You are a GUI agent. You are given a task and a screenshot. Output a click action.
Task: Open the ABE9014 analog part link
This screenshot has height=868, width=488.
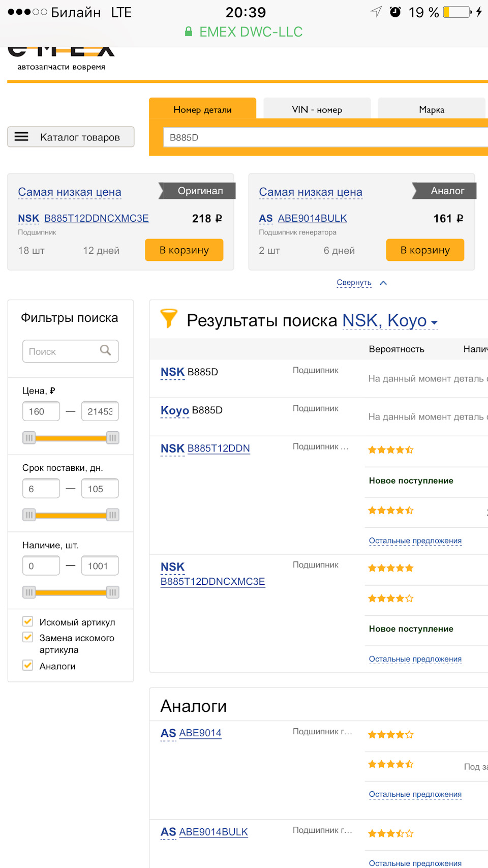[200, 733]
